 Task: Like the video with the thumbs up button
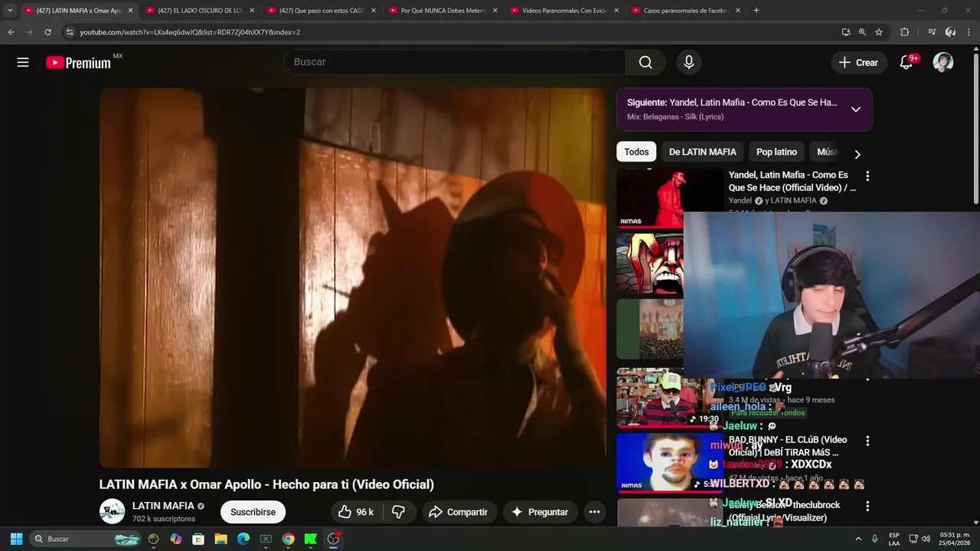tap(356, 512)
